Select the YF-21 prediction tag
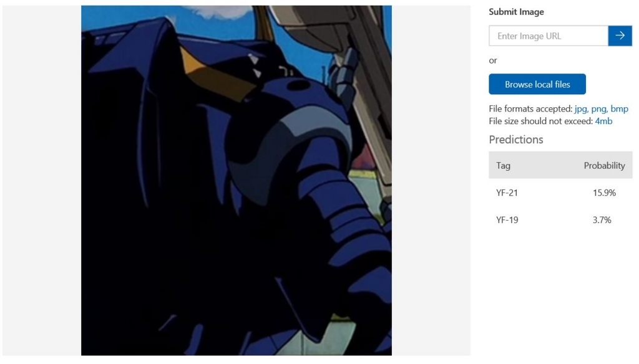Viewport: 639px width, 364px height. (x=507, y=193)
